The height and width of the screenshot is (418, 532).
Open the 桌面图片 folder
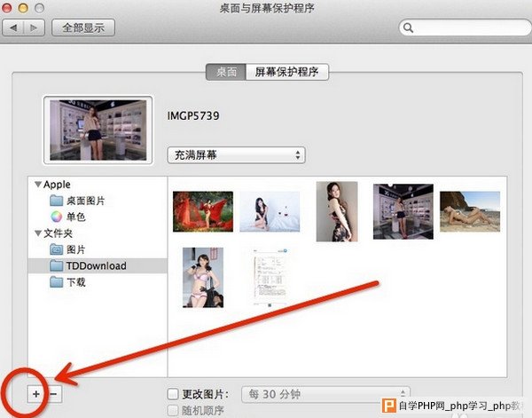[77, 201]
